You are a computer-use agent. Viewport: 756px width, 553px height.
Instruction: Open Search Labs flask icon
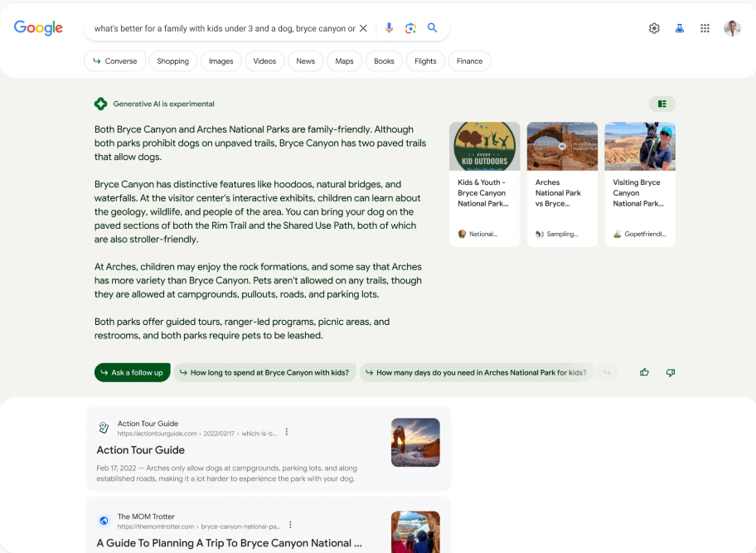coord(680,28)
